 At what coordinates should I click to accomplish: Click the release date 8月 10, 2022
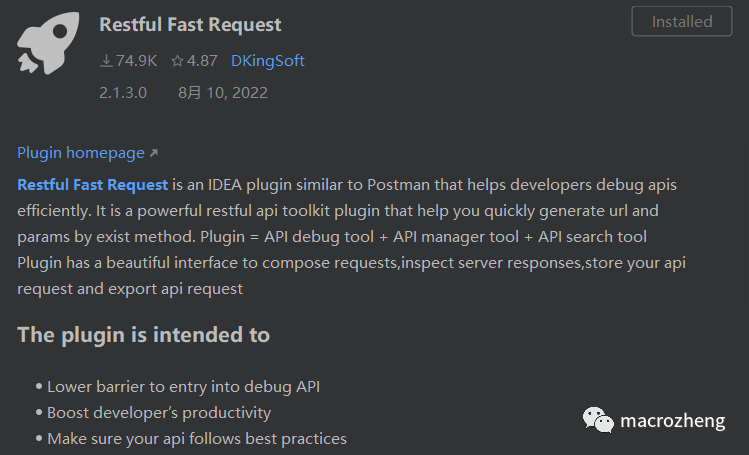(x=223, y=93)
